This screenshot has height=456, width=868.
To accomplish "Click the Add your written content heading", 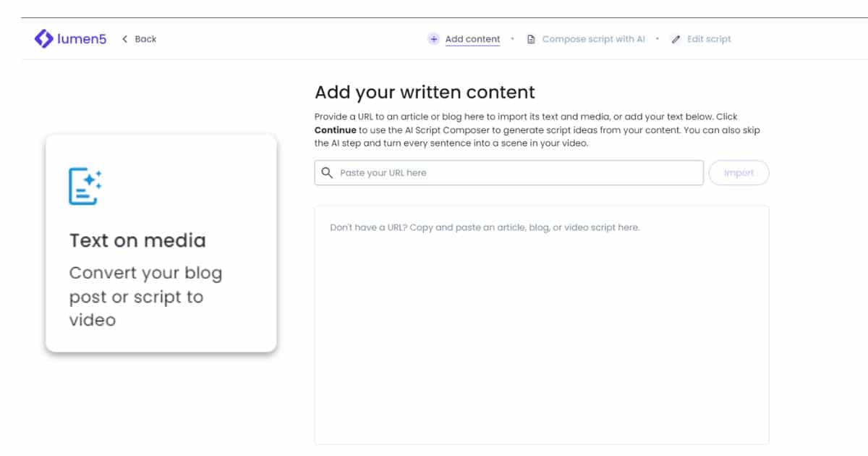I will (424, 92).
